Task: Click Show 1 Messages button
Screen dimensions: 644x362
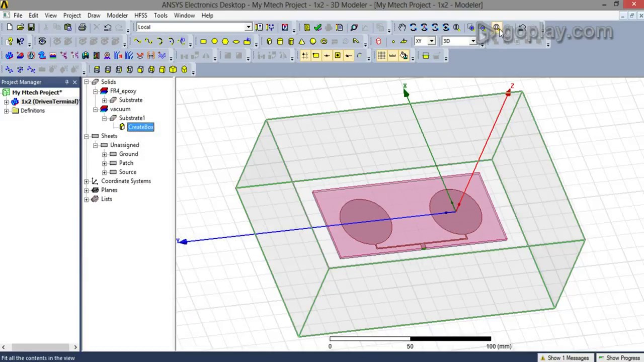Action: tap(565, 358)
